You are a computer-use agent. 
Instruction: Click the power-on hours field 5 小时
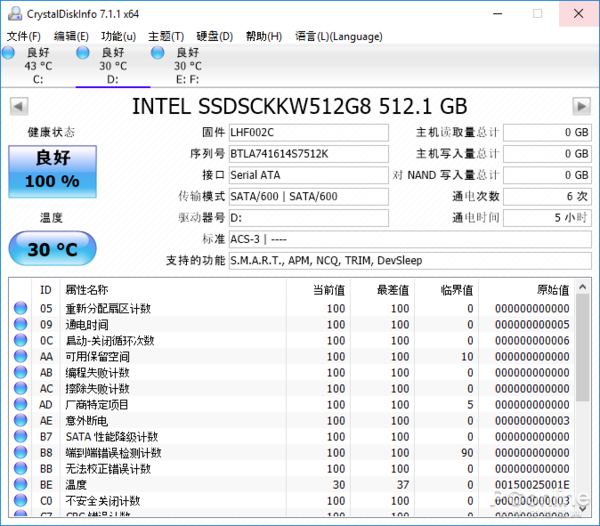(547, 218)
